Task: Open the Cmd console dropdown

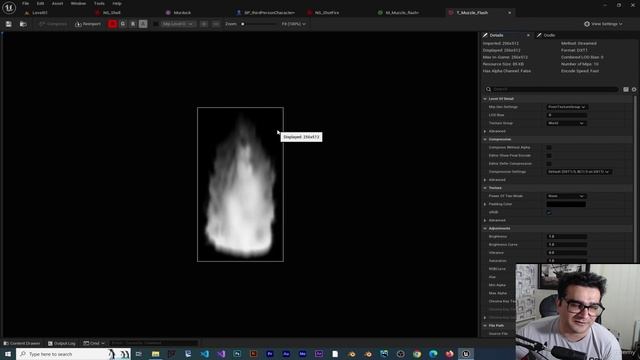Action: 94,343
